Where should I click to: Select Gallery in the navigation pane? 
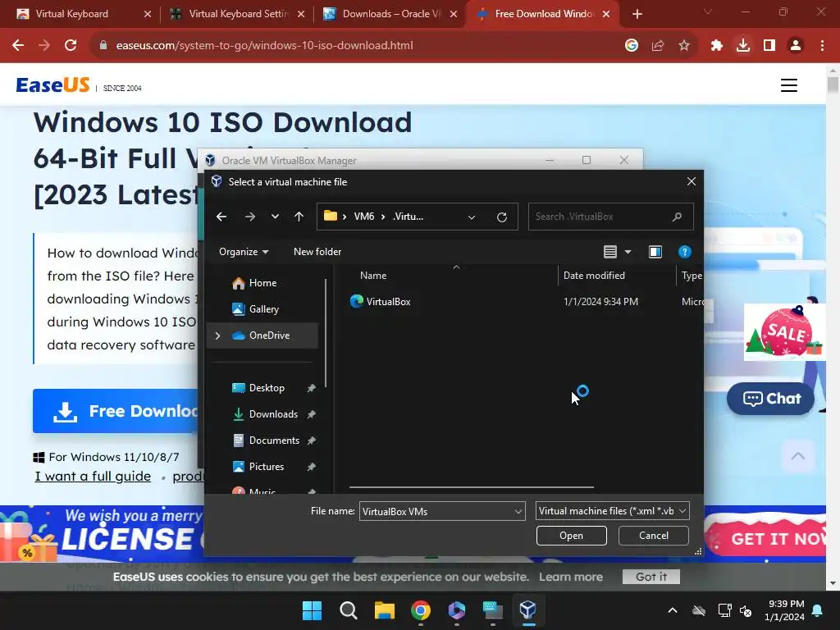point(263,309)
